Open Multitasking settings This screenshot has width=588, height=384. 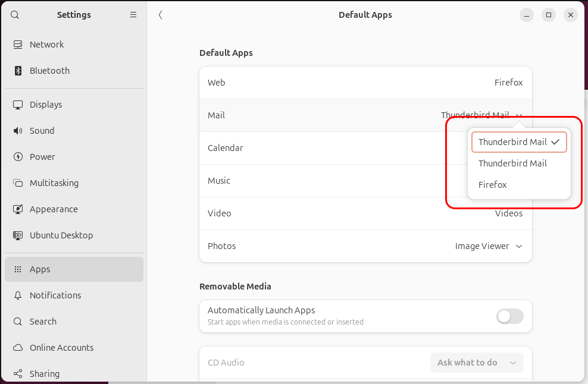[74, 183]
